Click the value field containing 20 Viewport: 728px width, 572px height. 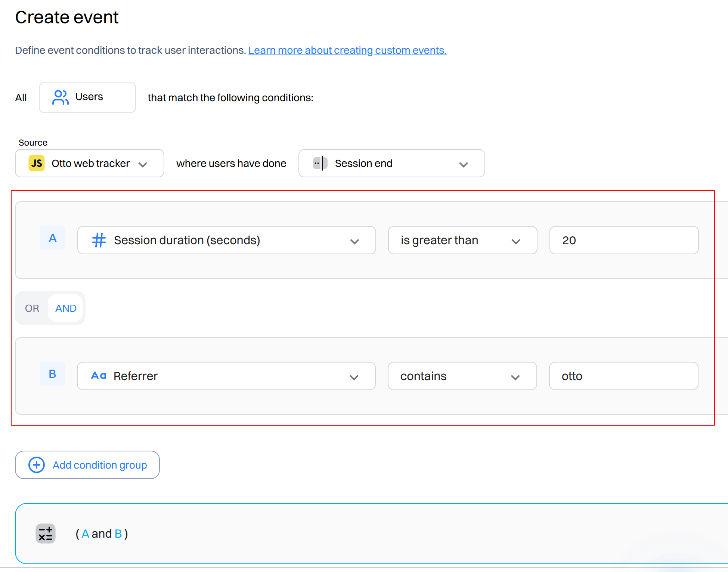(x=624, y=240)
